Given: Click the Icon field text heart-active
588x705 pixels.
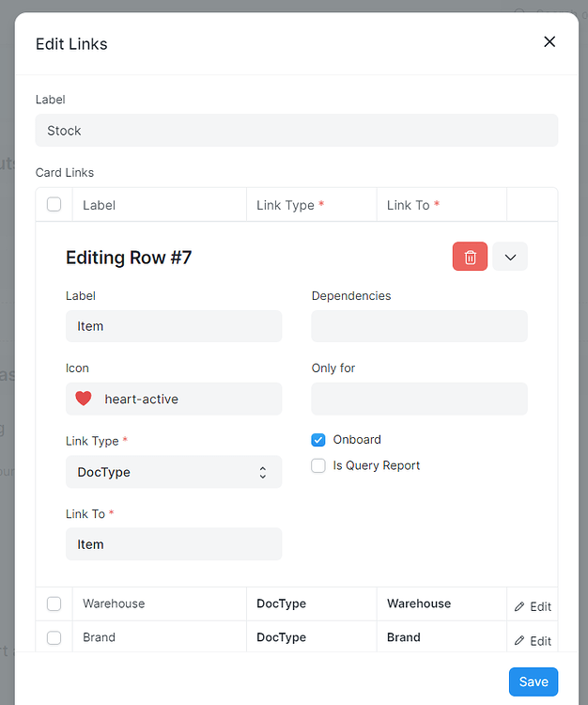Looking at the screenshot, I should [142, 399].
